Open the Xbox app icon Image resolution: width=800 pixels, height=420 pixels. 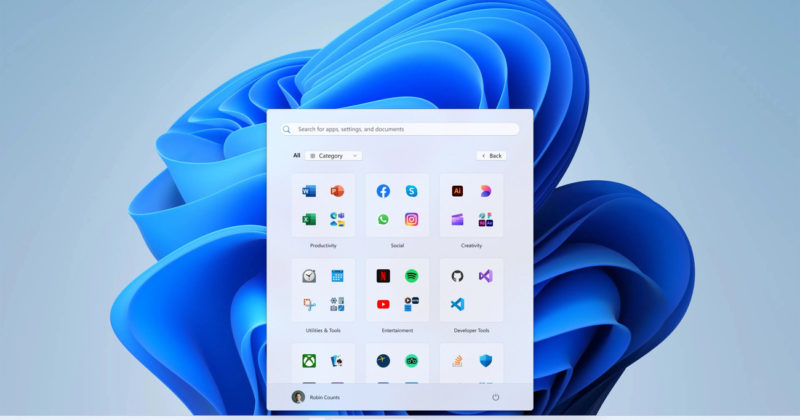(x=309, y=360)
